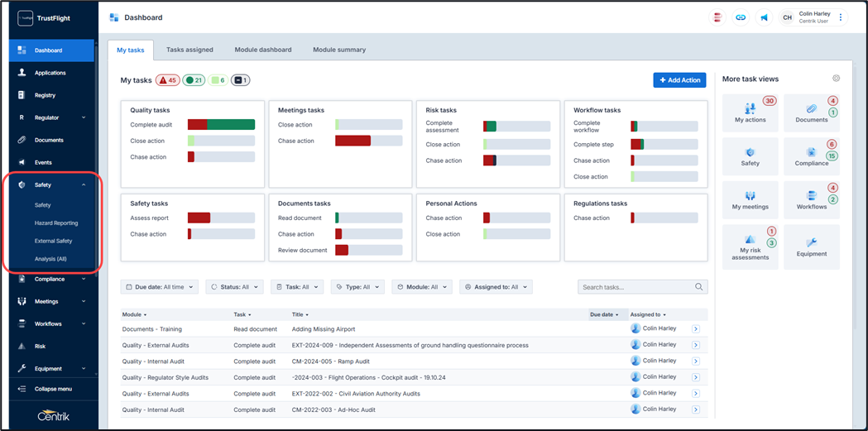
Task: Click the announcements megaphone icon in header
Action: pyautogui.click(x=764, y=17)
